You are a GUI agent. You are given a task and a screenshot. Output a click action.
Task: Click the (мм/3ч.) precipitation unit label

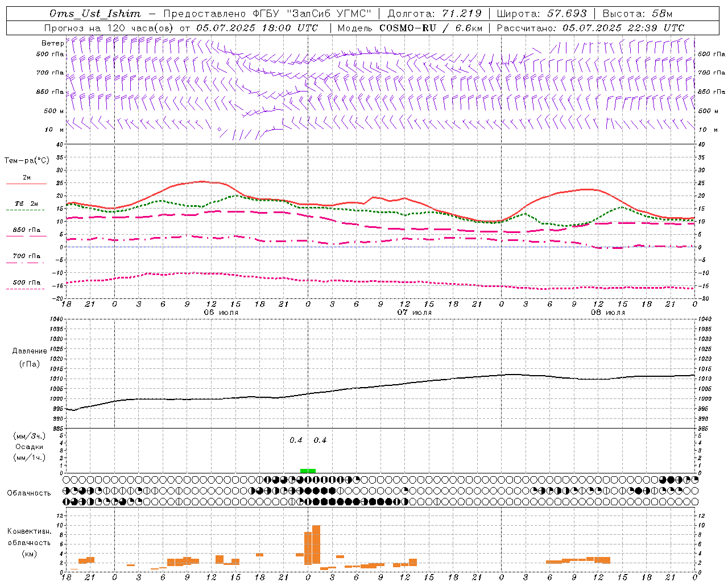(29, 436)
